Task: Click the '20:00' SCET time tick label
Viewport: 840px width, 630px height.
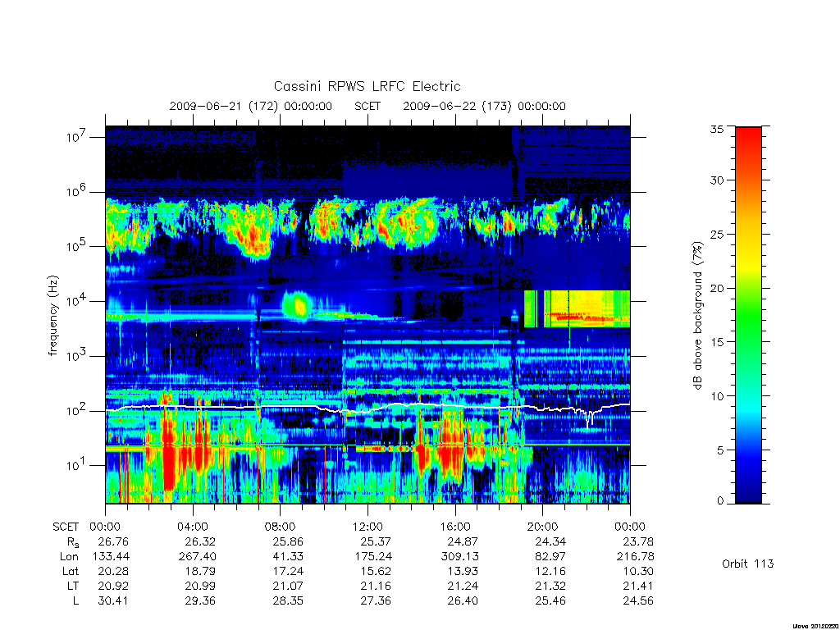Action: coord(543,527)
